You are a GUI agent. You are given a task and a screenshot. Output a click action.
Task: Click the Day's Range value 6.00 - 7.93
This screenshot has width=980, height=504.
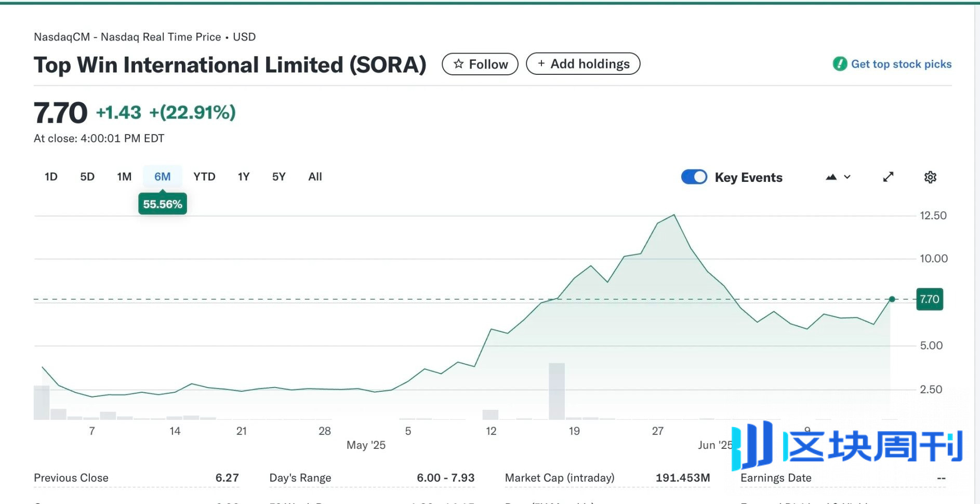point(445,478)
